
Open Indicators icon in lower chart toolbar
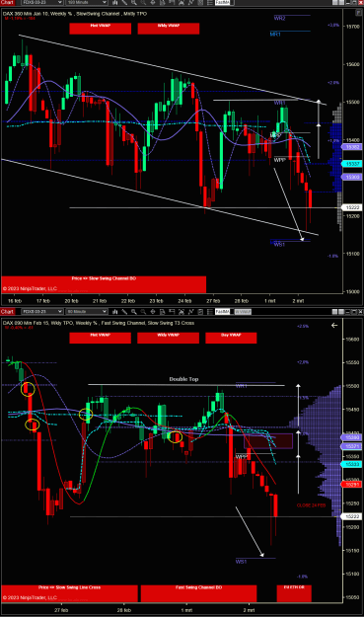190,312
